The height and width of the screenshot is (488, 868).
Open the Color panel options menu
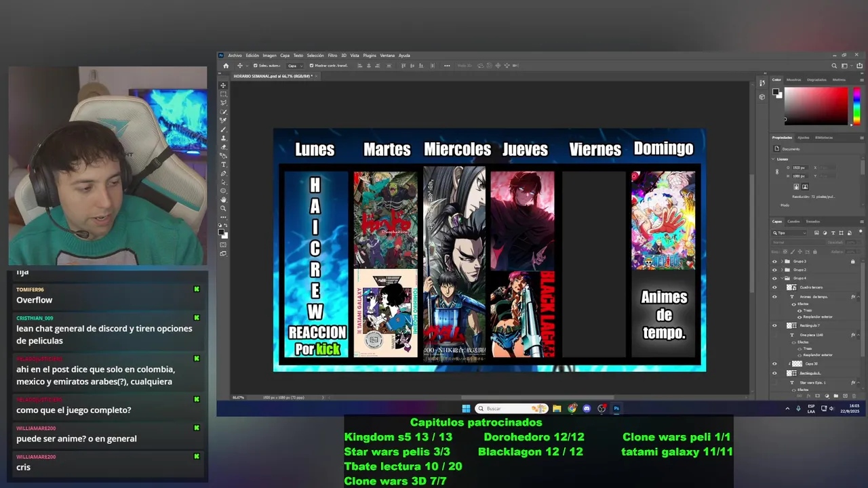click(x=862, y=80)
